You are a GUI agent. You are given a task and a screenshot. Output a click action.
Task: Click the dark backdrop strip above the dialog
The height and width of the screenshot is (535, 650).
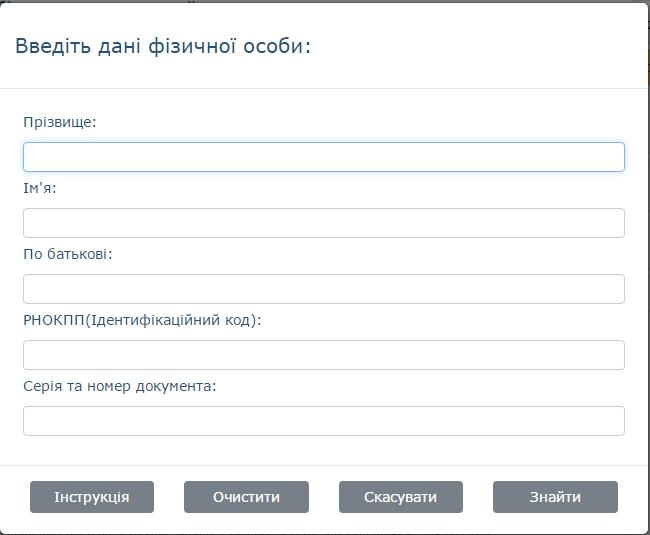click(x=325, y=1)
